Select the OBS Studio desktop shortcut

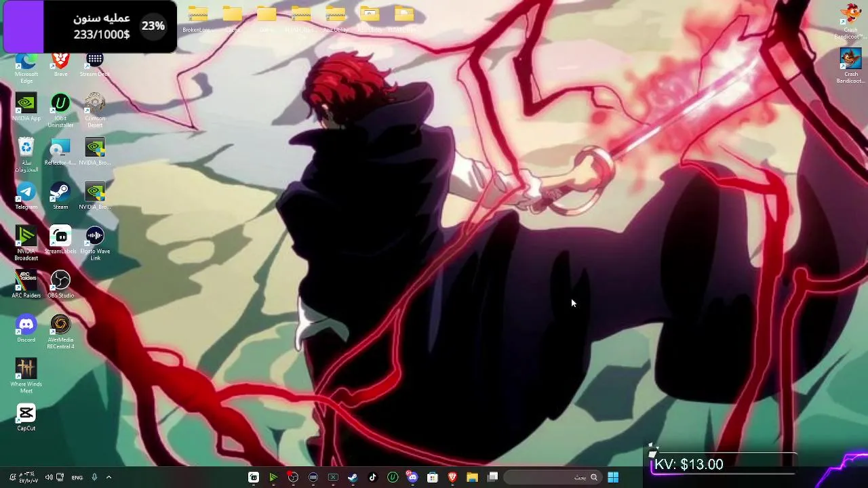tap(60, 285)
